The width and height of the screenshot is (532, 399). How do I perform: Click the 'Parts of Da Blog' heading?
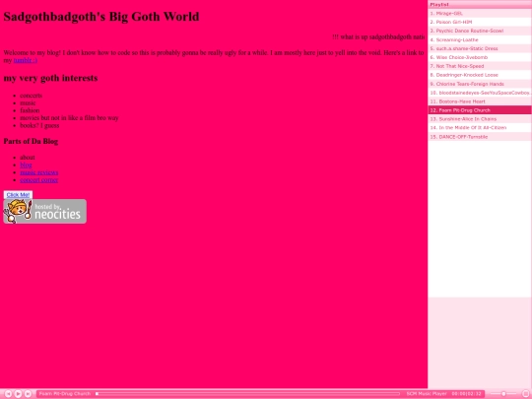[x=31, y=141]
